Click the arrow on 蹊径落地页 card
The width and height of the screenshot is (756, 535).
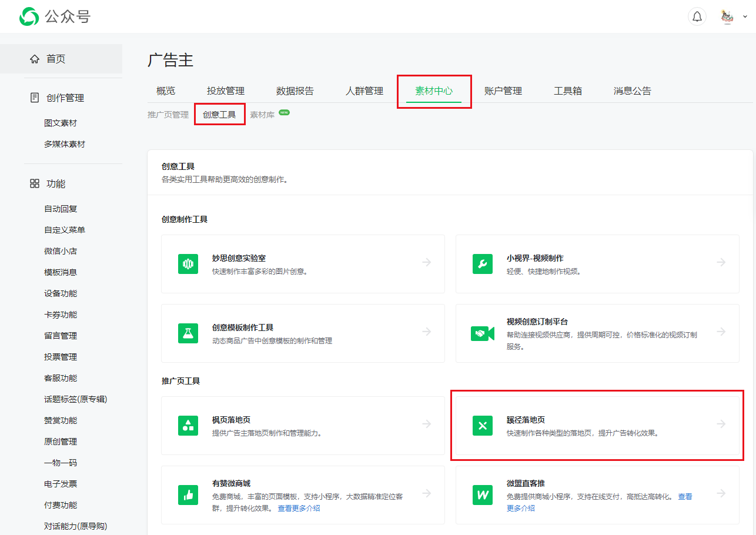coord(721,424)
